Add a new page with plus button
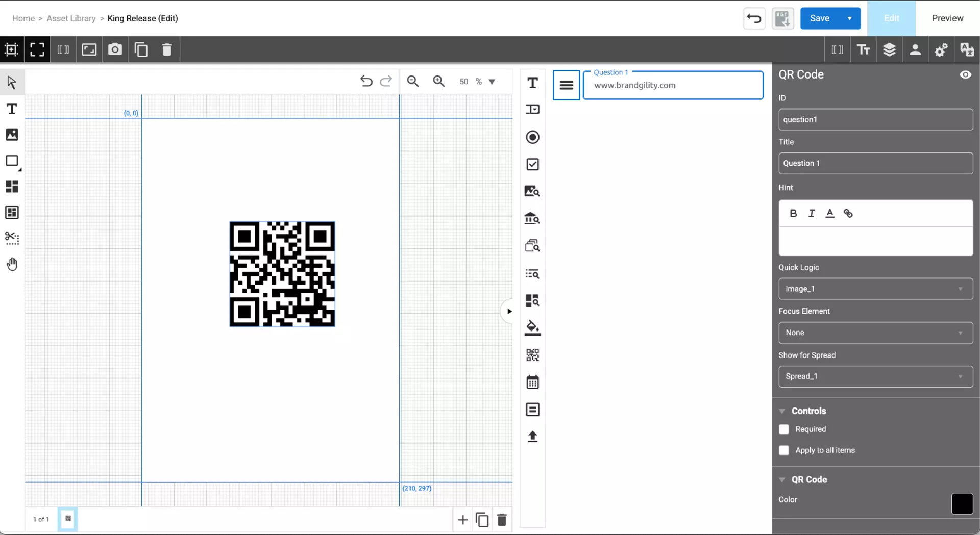Screen dimensions: 980x535 coord(462,520)
